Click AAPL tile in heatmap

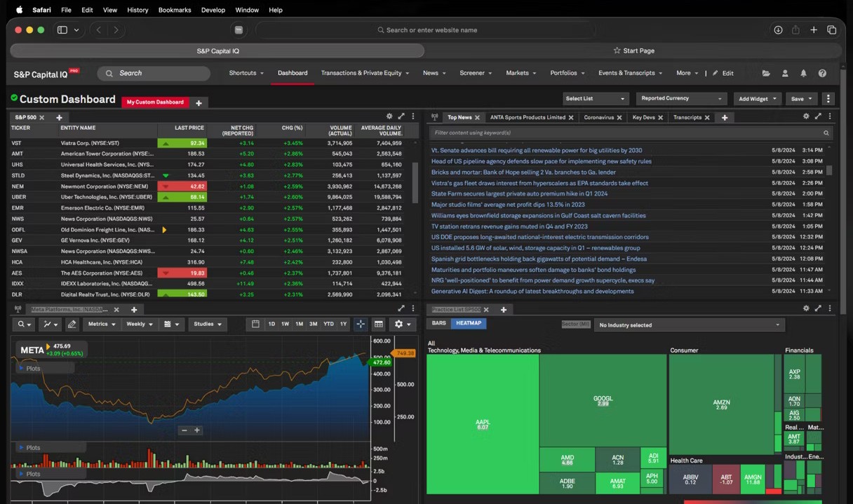483,424
